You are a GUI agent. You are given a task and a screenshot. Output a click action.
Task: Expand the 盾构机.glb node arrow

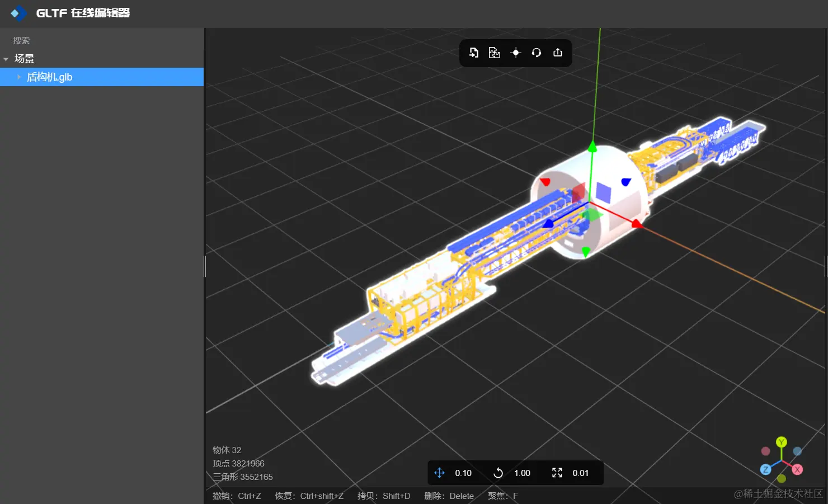(x=19, y=77)
